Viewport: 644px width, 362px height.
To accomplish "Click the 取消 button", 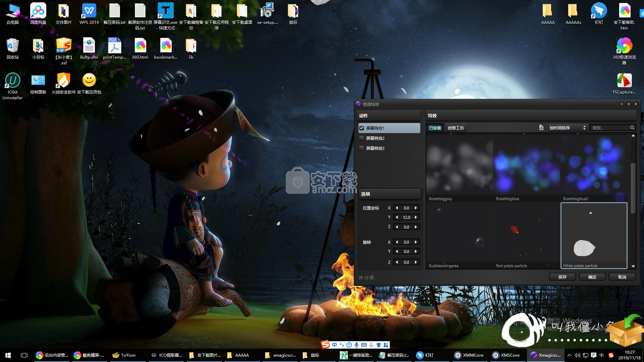I will (622, 277).
